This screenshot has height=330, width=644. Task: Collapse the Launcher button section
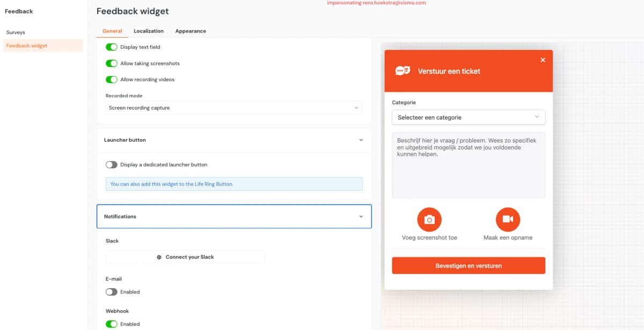(361, 140)
